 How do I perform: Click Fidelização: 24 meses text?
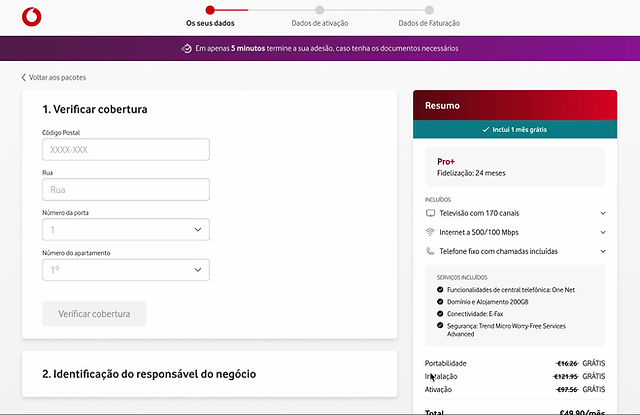click(471, 173)
